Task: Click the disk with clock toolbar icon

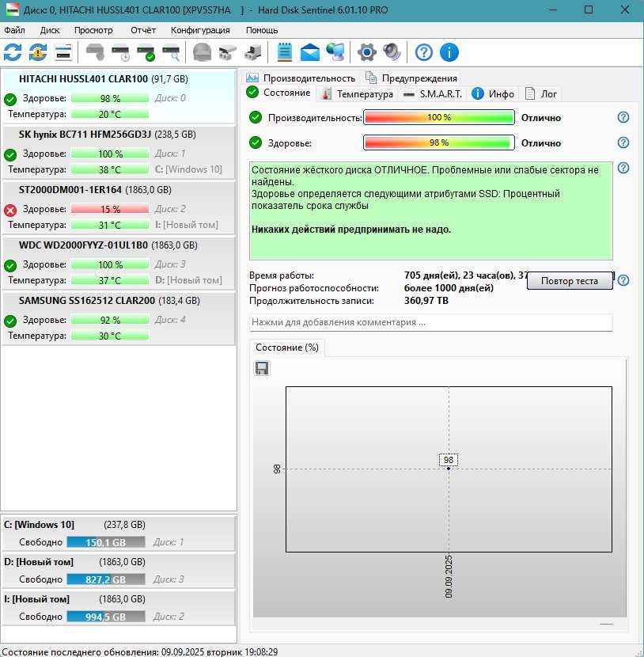Action: [120, 52]
